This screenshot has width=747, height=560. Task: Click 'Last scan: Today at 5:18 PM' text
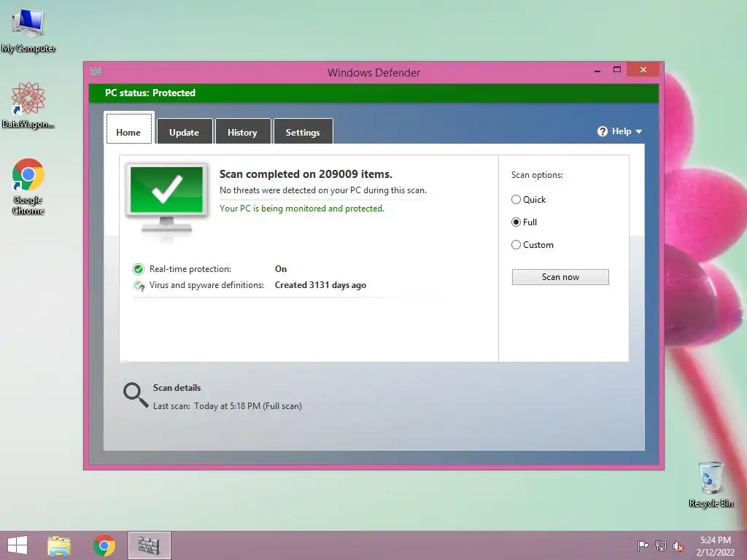pos(228,406)
